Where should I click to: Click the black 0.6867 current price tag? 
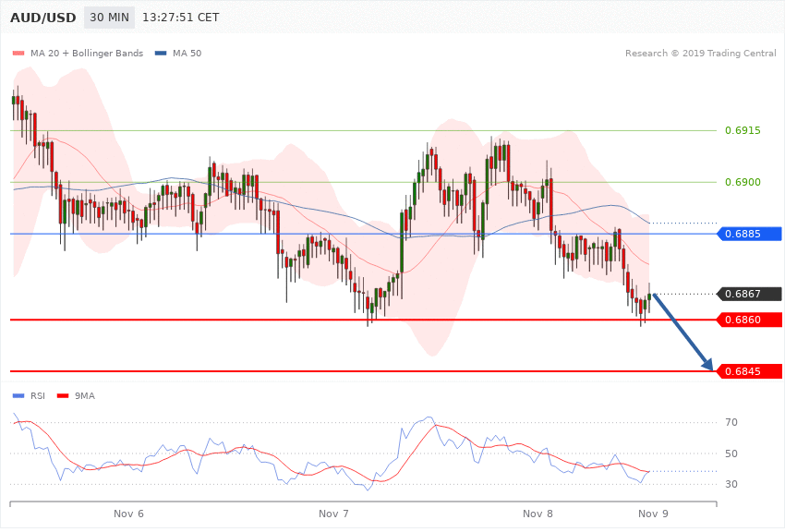point(750,294)
